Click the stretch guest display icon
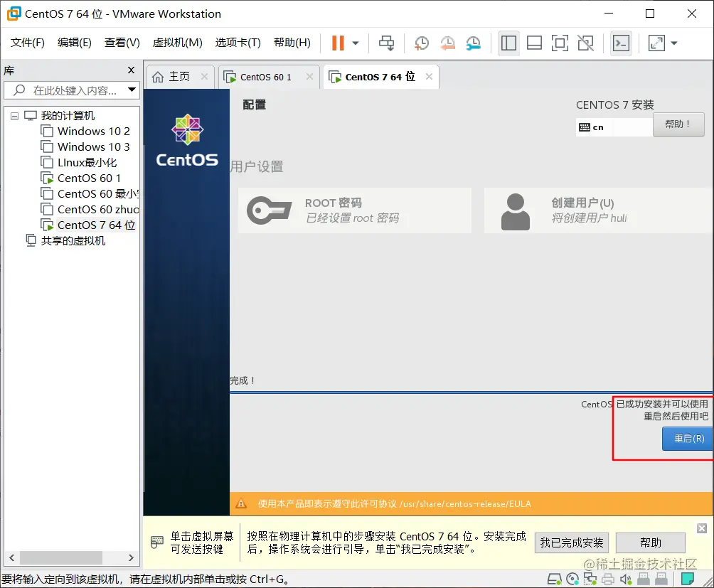 [656, 43]
